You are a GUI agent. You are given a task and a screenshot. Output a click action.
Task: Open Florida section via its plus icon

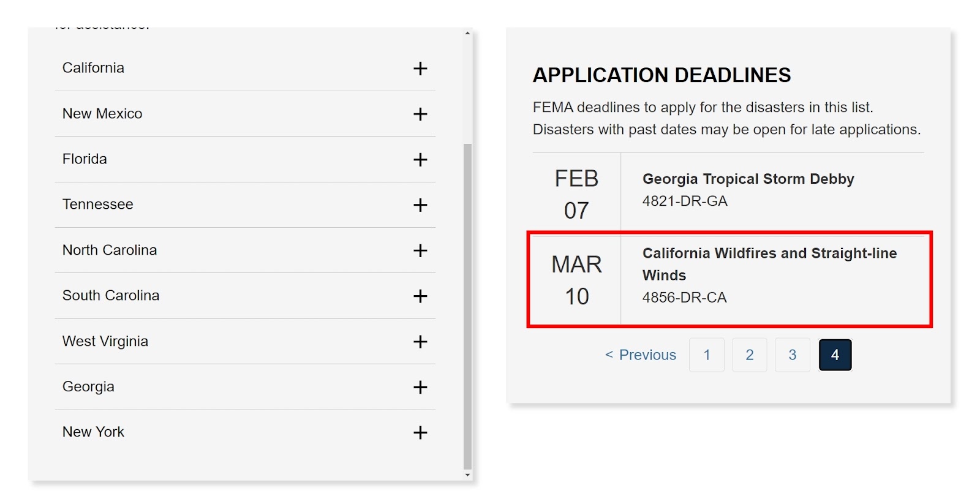coord(420,160)
